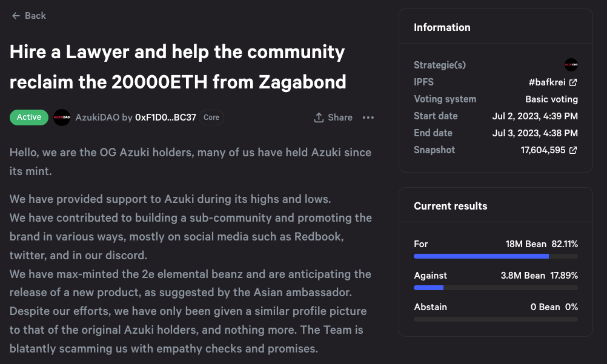Click the Abstain vote progress bar
The width and height of the screenshot is (607, 364).
pyautogui.click(x=496, y=319)
